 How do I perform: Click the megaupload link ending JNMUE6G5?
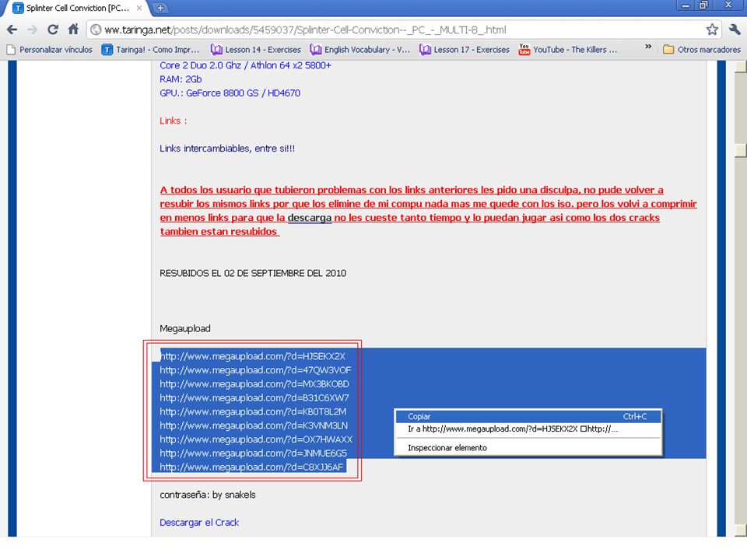(x=254, y=453)
